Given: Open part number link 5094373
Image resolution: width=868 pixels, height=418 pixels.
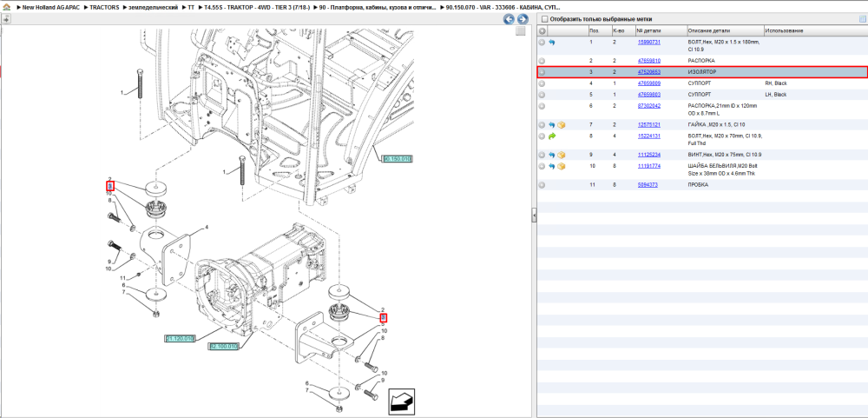Looking at the screenshot, I should (648, 184).
